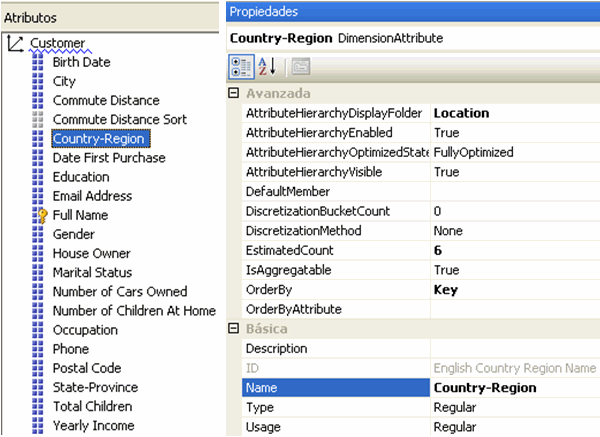Click the Customer dimension icon
600x437 pixels.
[x=15, y=43]
